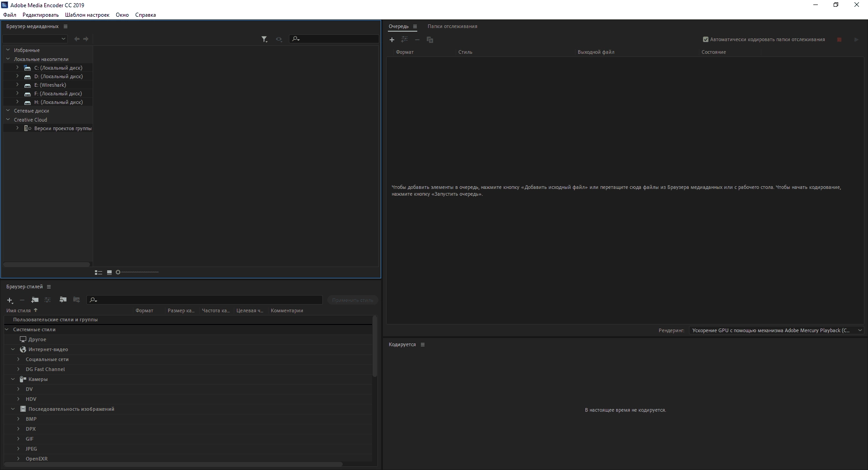
Task: Open the Файл menu
Action: point(9,15)
